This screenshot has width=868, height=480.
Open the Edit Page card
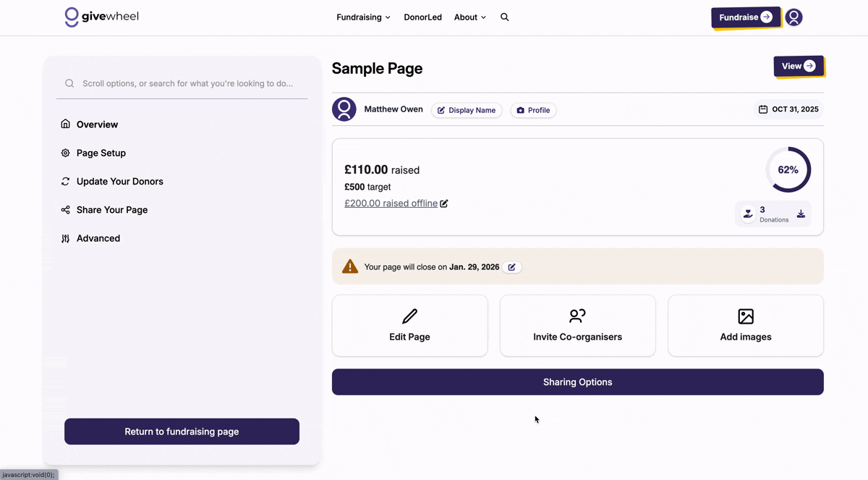pyautogui.click(x=409, y=326)
